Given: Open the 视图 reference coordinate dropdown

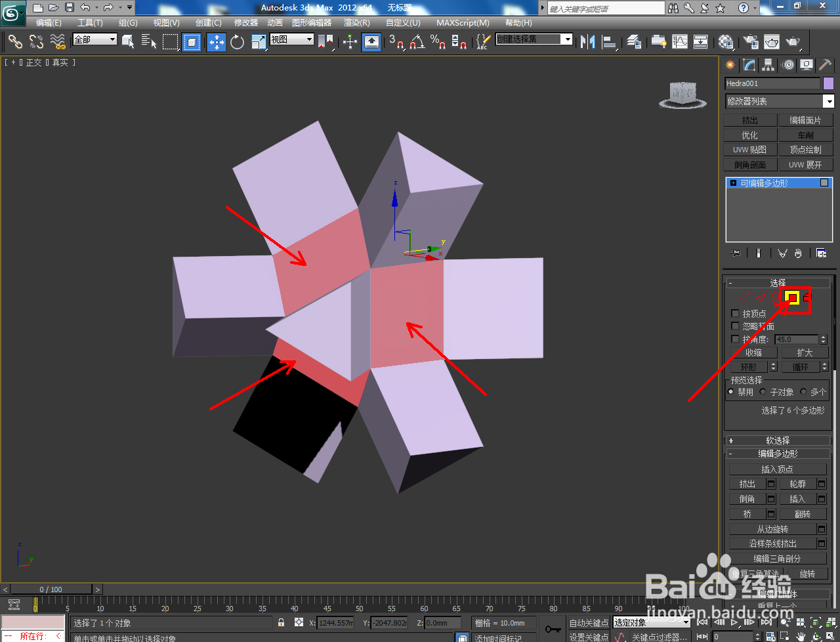Looking at the screenshot, I should pyautogui.click(x=292, y=39).
